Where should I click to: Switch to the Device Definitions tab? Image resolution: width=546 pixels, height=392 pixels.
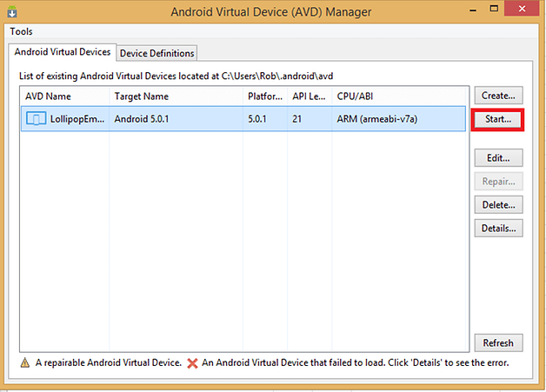pyautogui.click(x=156, y=53)
